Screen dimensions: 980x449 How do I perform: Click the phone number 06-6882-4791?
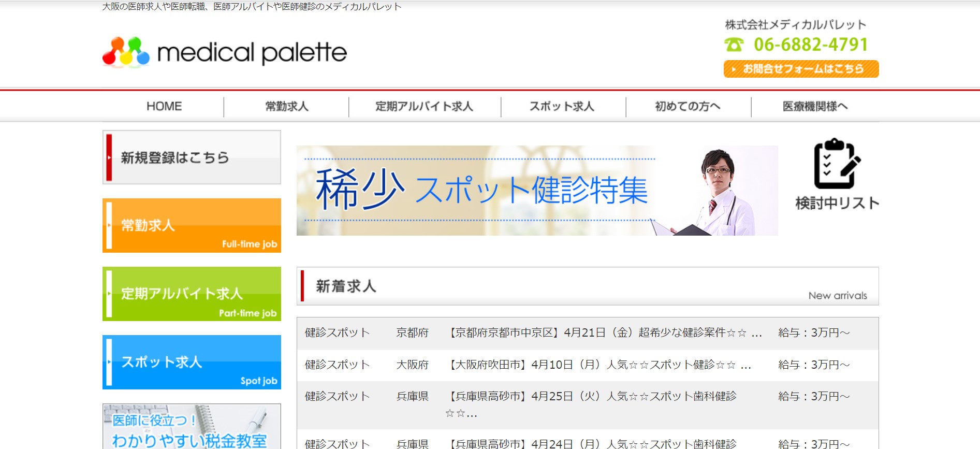(x=811, y=45)
